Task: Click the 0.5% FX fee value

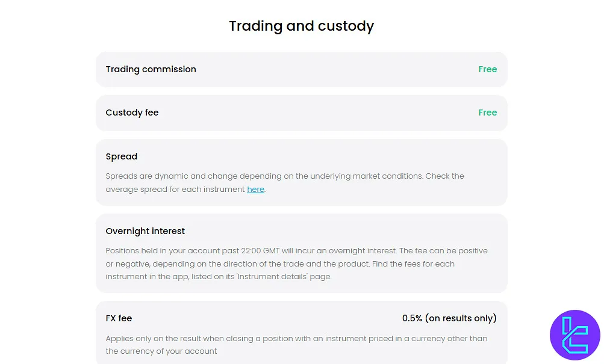Action: (449, 318)
